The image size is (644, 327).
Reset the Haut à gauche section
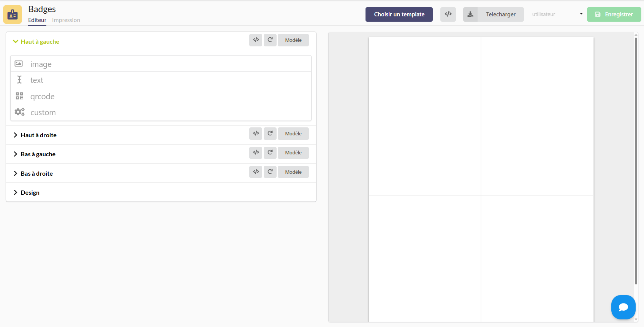[x=270, y=40]
